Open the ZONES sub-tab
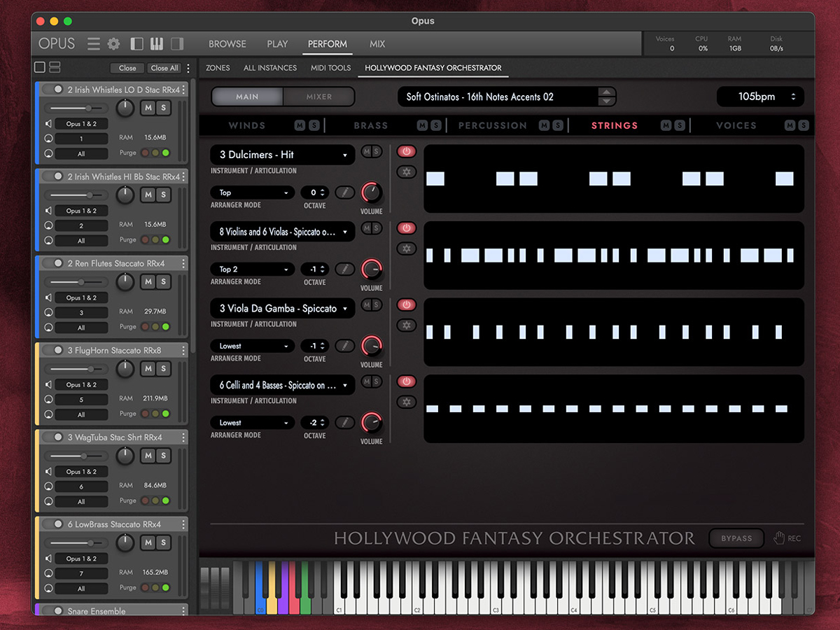 click(218, 68)
